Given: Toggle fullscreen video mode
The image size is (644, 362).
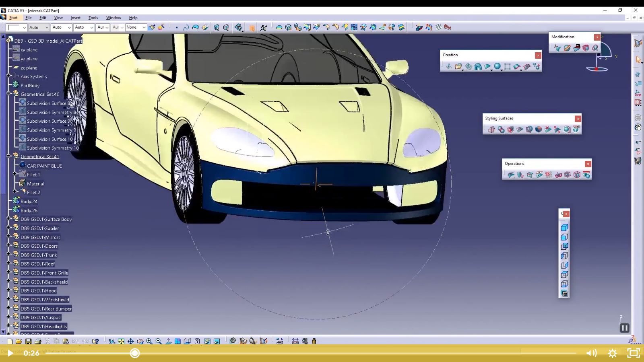Looking at the screenshot, I should tap(634, 353).
